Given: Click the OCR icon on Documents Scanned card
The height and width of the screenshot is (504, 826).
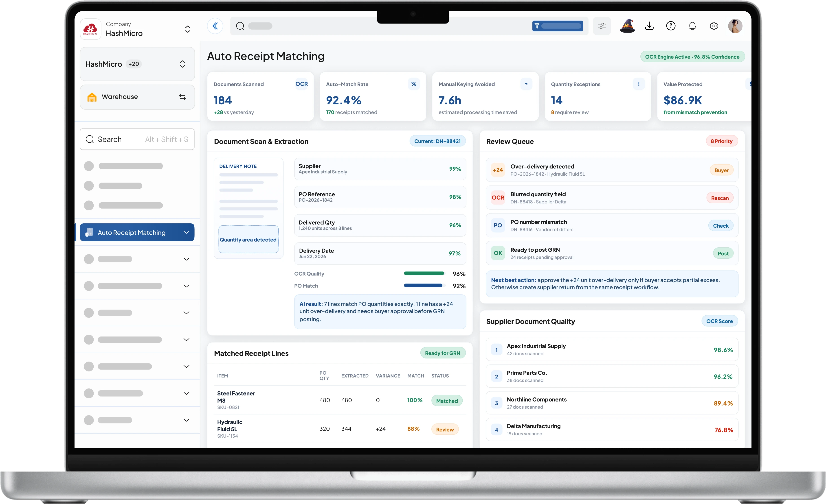Looking at the screenshot, I should point(301,84).
